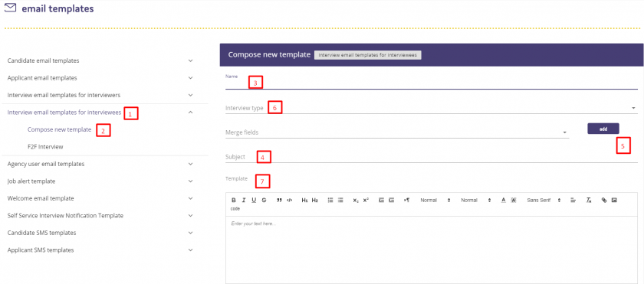Open the Normal dropdown beside the text direction icon
The height and width of the screenshot is (284, 644).
[435, 200]
